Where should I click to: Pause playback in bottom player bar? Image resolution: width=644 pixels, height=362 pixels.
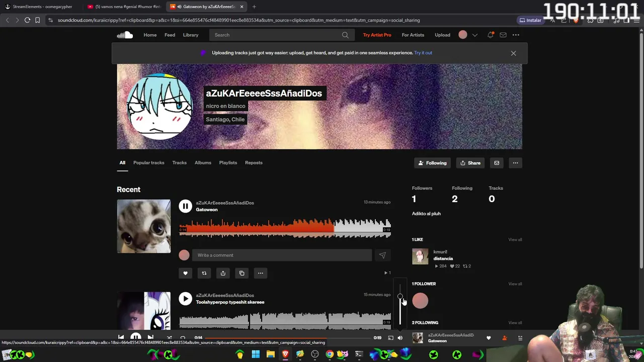[136, 337]
